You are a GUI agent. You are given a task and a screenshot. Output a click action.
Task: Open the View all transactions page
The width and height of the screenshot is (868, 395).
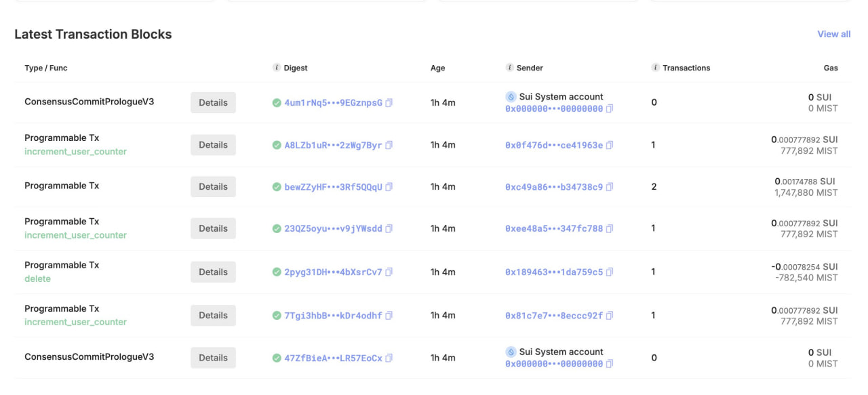(833, 34)
